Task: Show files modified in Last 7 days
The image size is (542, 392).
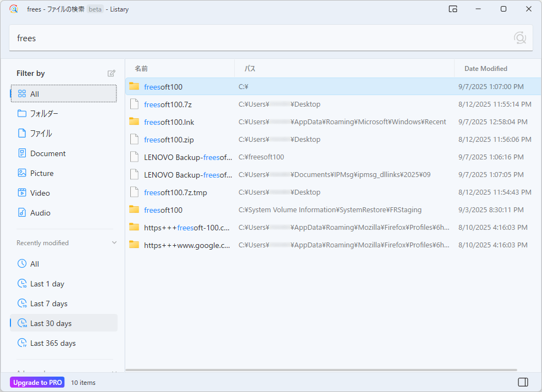Action: click(64, 303)
